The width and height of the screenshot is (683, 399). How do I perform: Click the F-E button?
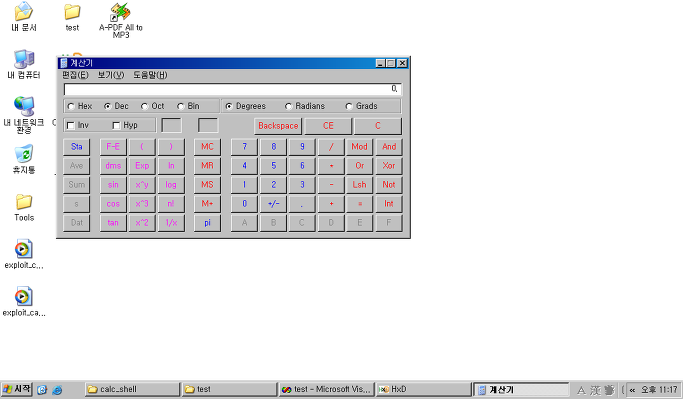[113, 147]
